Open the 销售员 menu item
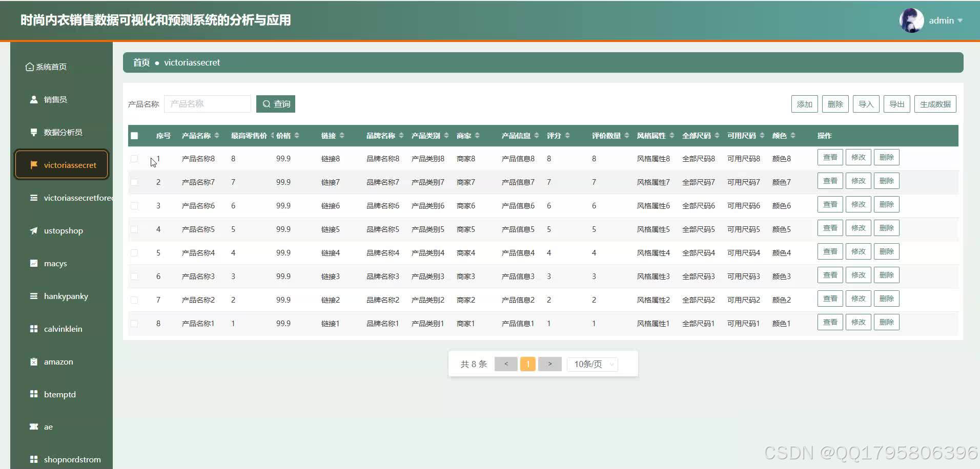This screenshot has height=469, width=980. click(62, 99)
